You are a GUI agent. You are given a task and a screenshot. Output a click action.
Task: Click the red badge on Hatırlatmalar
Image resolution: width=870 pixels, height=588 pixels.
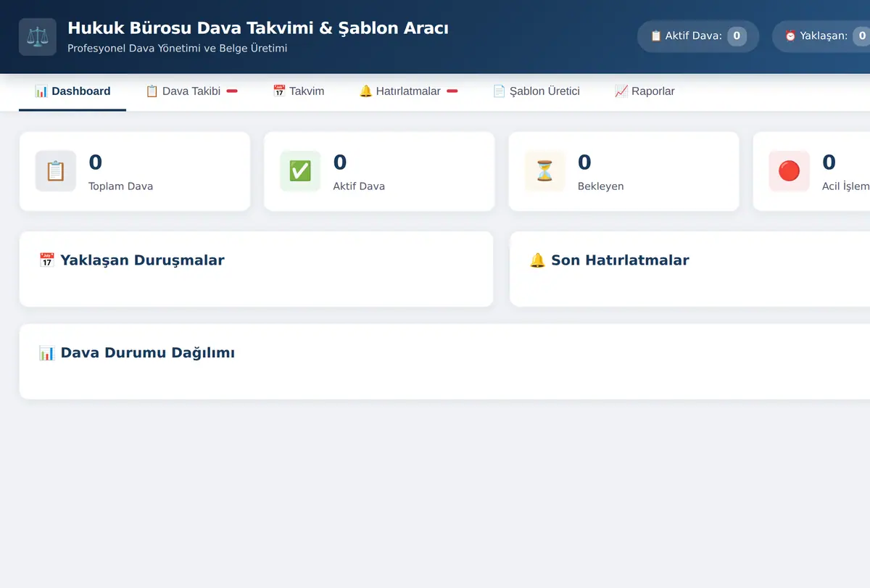click(452, 91)
